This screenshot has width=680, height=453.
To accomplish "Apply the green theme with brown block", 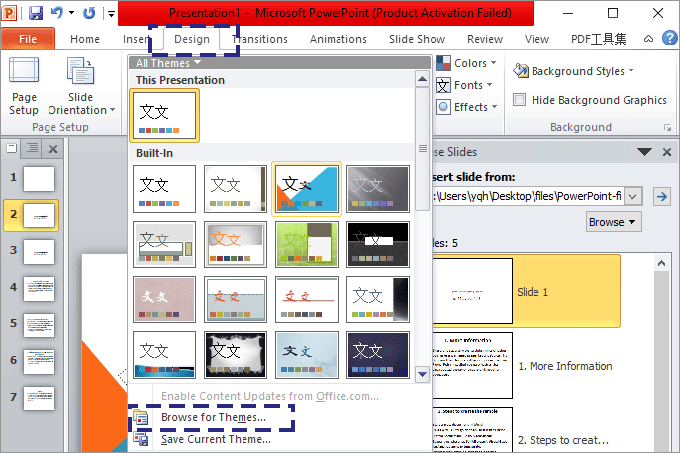I will tap(307, 244).
